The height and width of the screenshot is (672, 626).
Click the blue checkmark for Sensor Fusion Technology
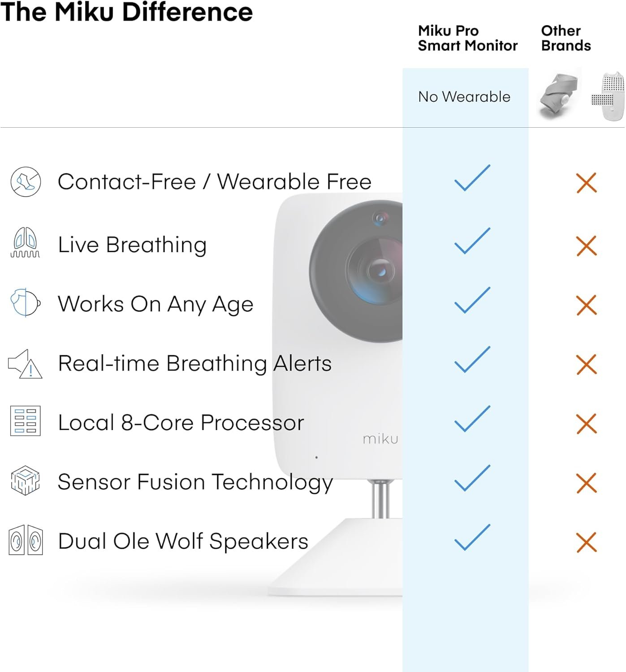[472, 478]
